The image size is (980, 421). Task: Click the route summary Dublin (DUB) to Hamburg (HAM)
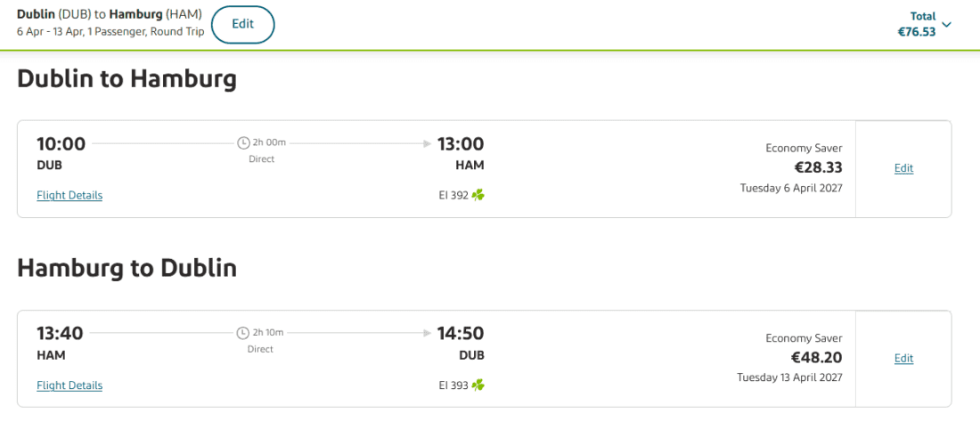(110, 13)
